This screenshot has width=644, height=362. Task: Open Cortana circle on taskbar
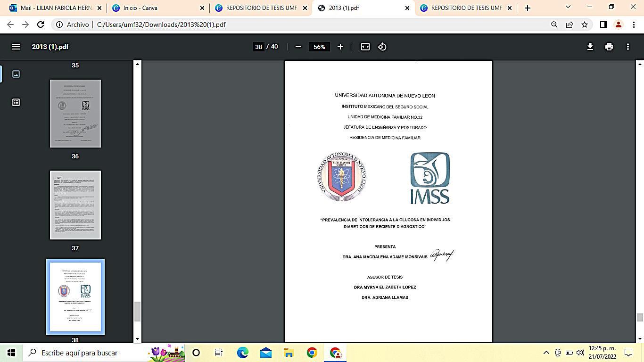pos(196,353)
